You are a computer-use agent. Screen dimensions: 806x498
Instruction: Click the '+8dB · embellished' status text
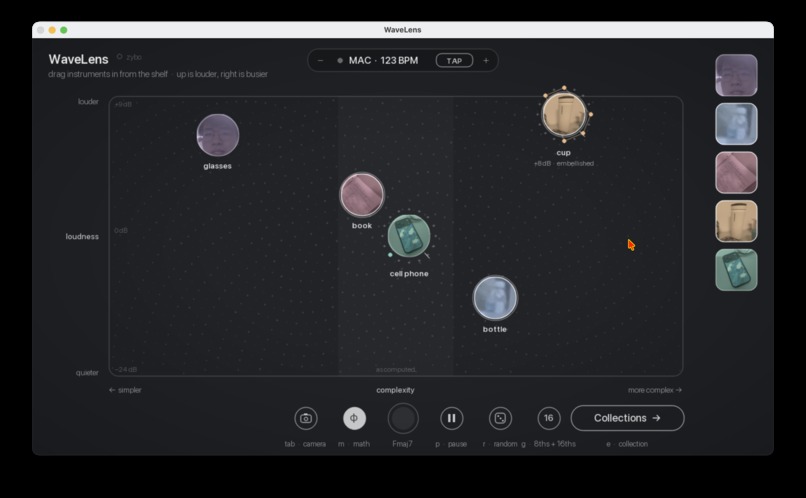pos(564,163)
